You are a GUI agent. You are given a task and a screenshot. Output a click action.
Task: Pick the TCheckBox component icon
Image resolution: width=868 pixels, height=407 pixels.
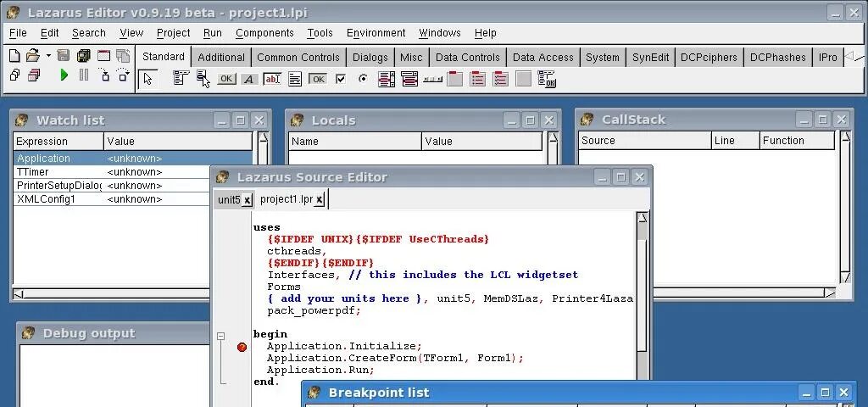[341, 79]
